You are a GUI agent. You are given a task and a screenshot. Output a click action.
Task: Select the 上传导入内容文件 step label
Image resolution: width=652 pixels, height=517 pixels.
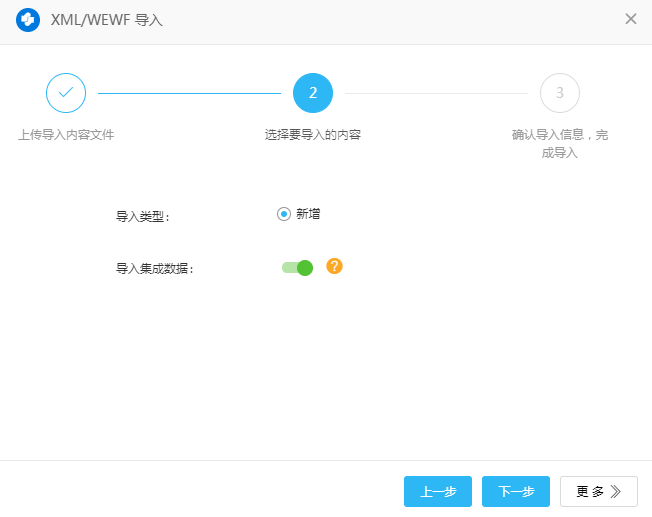click(x=66, y=135)
